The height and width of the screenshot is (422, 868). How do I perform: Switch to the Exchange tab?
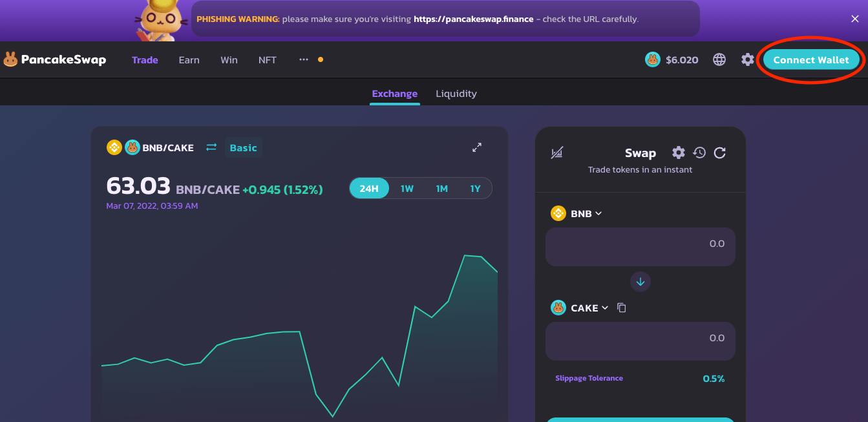tap(395, 94)
